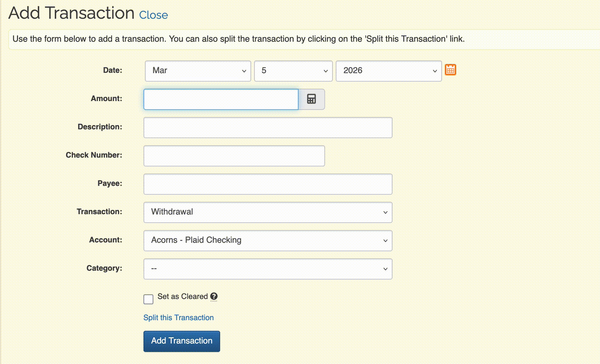Click into the Description field

268,128
